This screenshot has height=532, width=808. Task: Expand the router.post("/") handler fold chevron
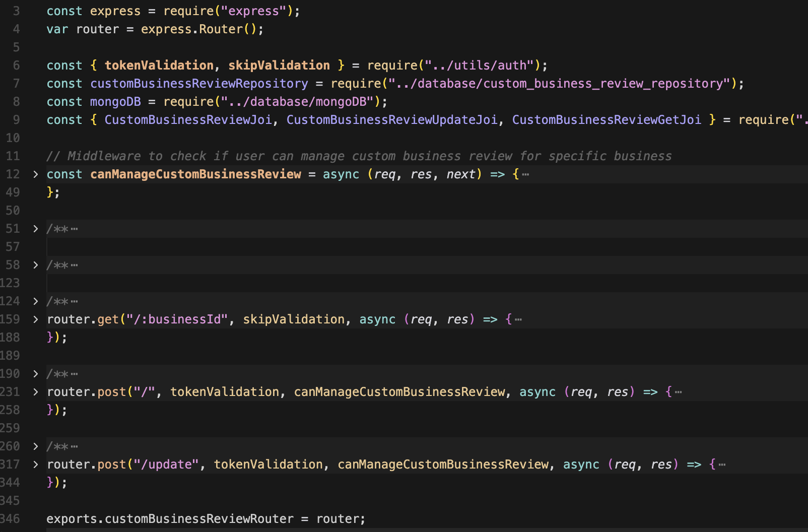[x=35, y=392]
